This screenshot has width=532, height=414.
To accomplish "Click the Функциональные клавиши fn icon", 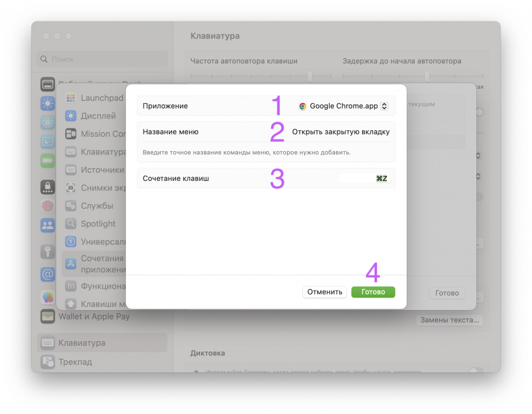I will 71,286.
